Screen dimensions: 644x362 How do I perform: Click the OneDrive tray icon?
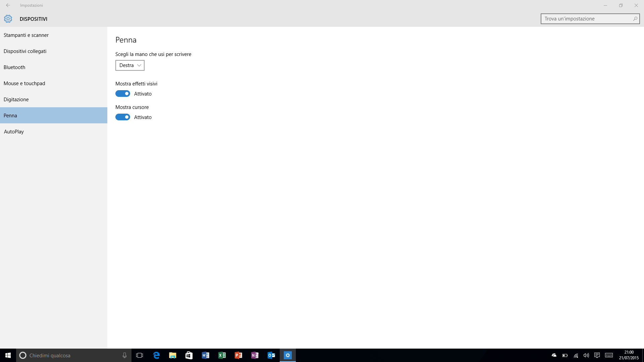pos(554,355)
